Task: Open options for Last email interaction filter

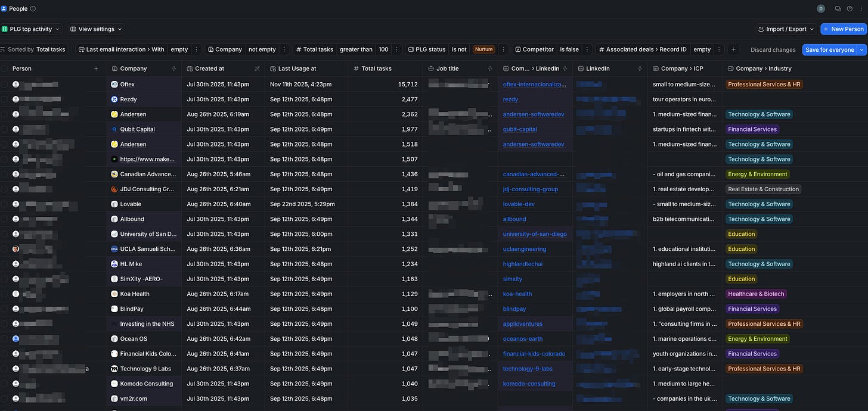Action: coord(197,49)
